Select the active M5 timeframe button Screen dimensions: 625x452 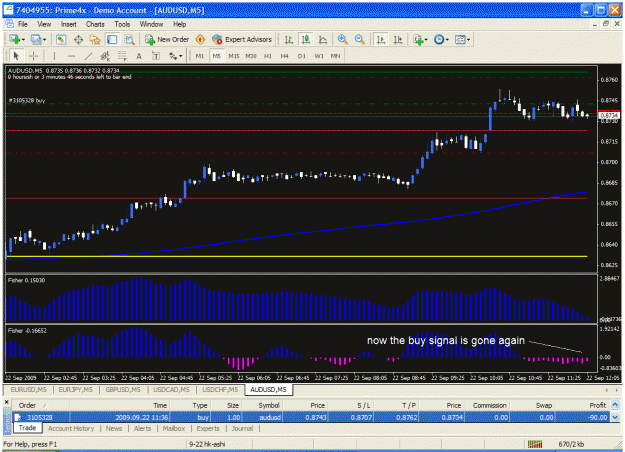point(216,56)
